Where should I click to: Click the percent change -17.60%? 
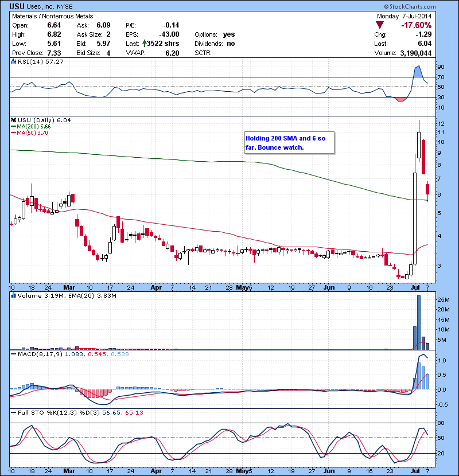[416, 25]
